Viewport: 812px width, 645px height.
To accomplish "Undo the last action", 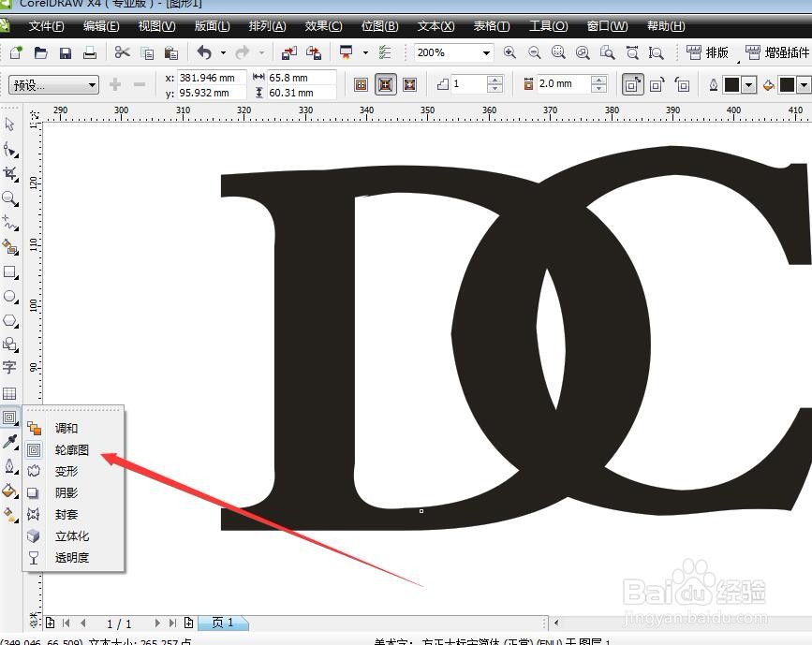I will coord(205,52).
